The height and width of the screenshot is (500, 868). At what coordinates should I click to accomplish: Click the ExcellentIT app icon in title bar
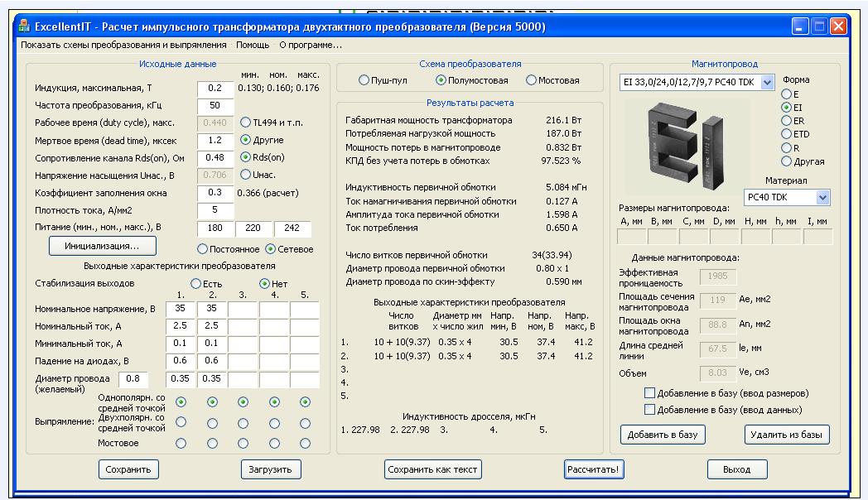(x=24, y=26)
